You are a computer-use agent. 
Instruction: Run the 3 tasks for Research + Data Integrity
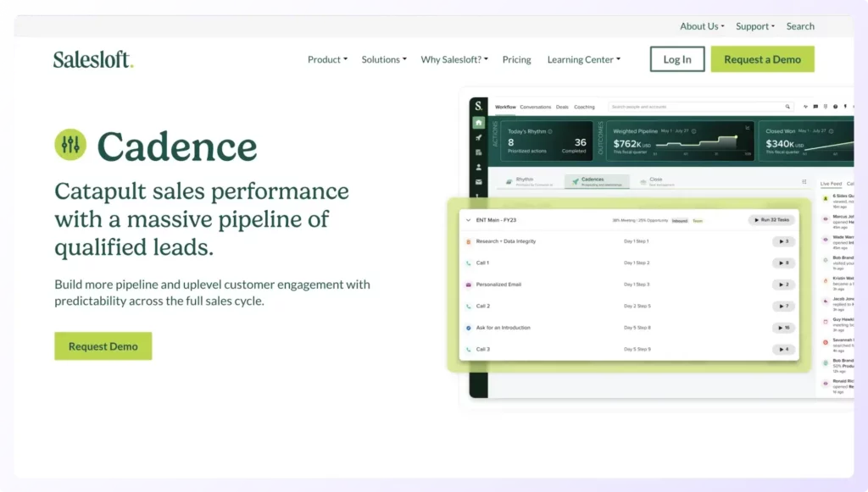click(x=783, y=241)
